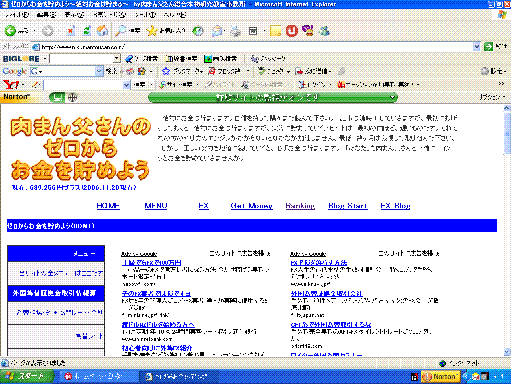512x385 pixels.
Task: Click the yellow sticky note toolbar icon
Action: (276, 31)
